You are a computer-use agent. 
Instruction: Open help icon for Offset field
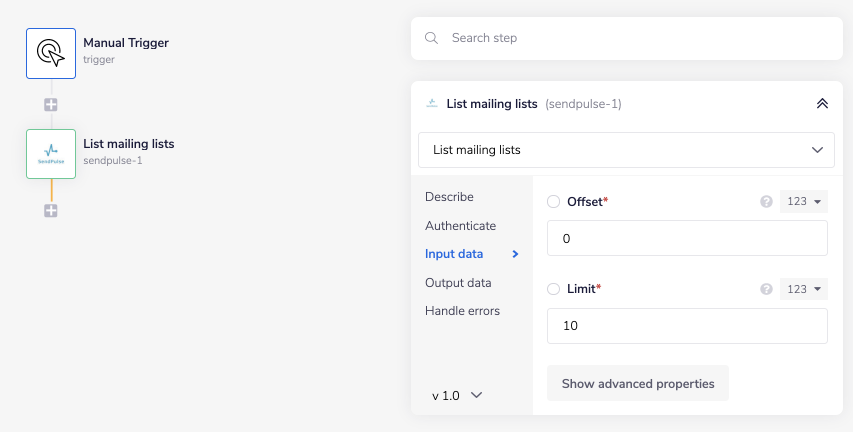767,202
